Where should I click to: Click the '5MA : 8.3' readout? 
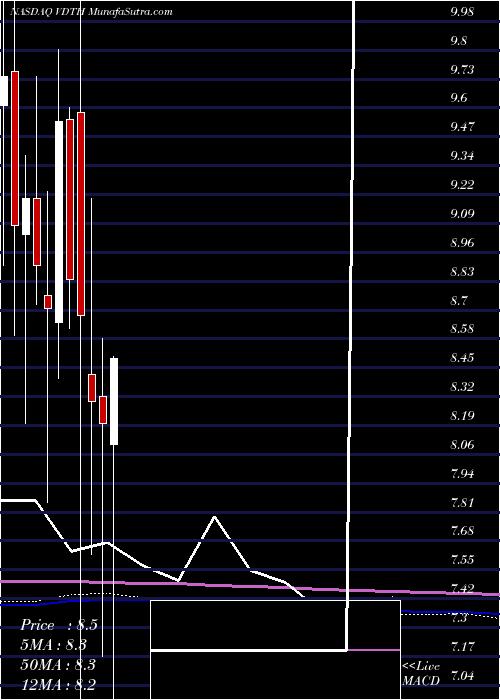pos(54,645)
